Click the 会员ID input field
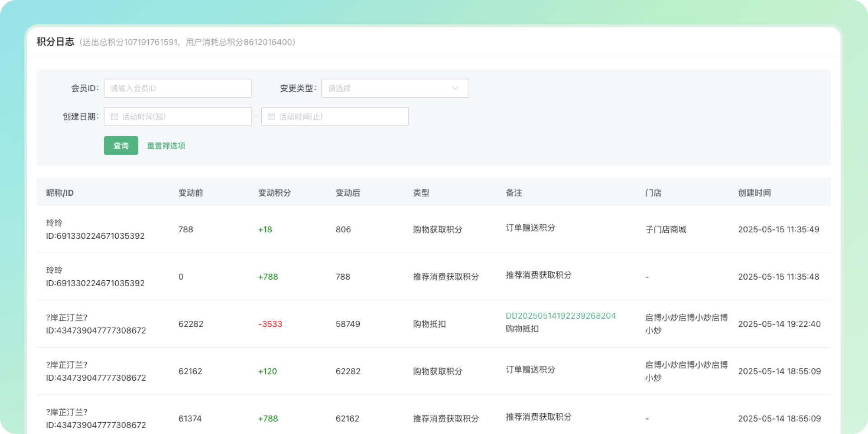Viewport: 868px width, 434px height. (x=178, y=88)
